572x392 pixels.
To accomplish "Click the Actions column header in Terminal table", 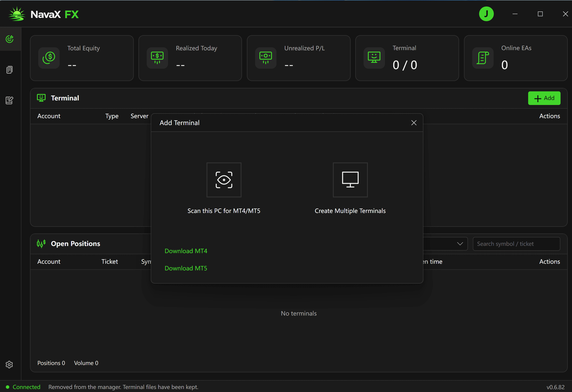I will (550, 116).
